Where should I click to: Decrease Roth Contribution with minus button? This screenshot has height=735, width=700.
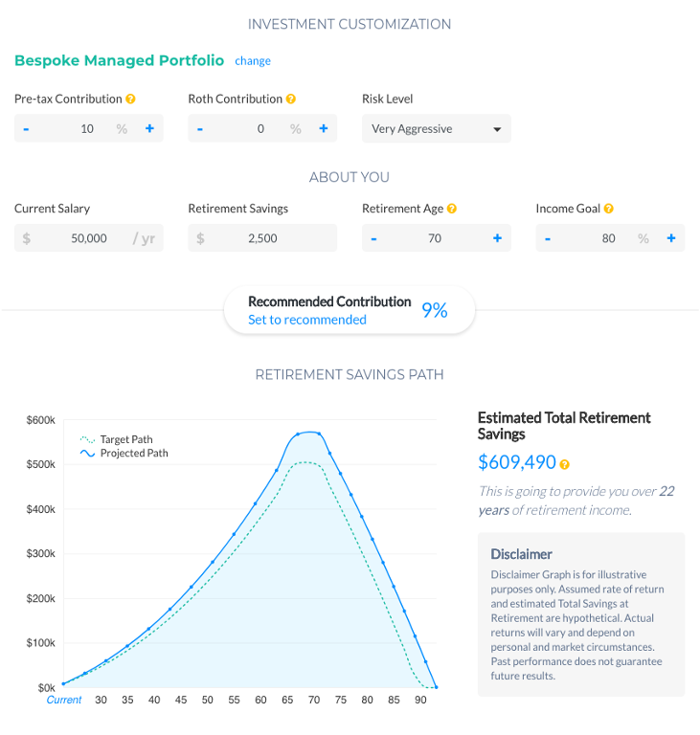tap(200, 128)
